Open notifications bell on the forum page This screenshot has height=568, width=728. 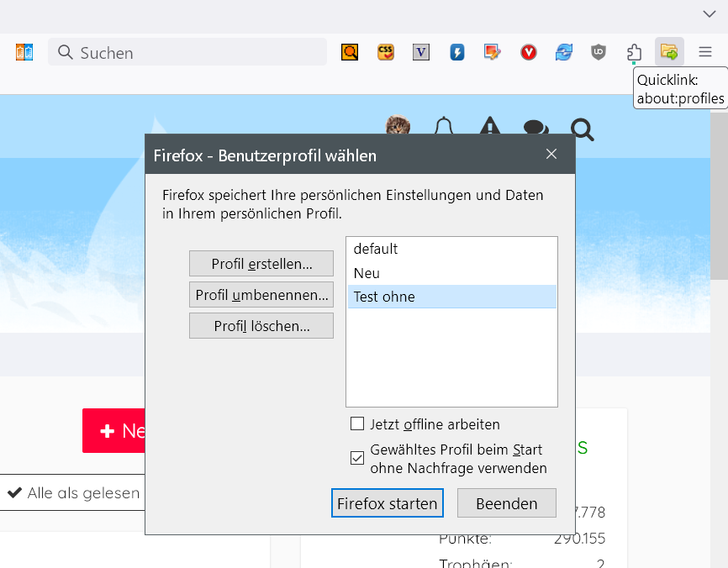(x=444, y=125)
